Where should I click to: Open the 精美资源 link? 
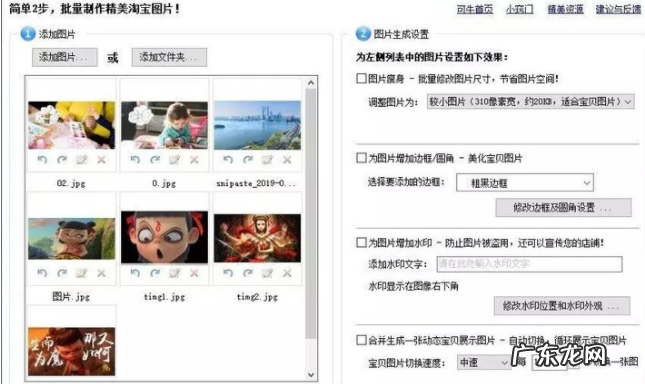click(565, 9)
